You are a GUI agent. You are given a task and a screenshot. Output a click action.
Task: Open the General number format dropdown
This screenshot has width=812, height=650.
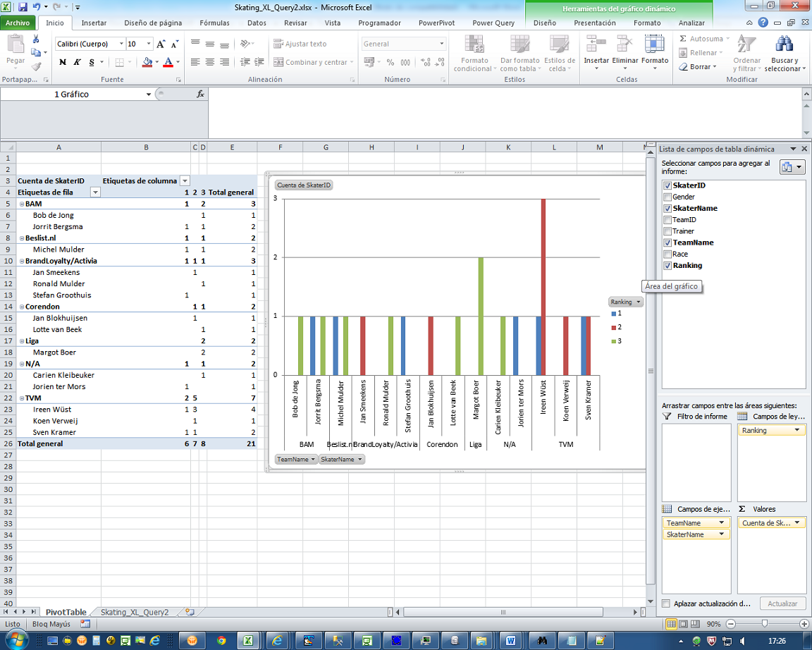[x=442, y=44]
